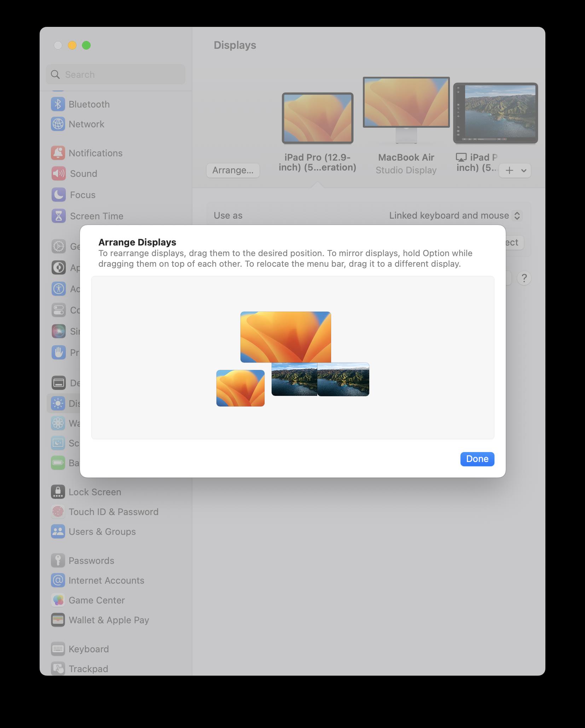Viewport: 585px width, 728px height.
Task: Open Touch ID & Password settings
Action: coord(113,512)
